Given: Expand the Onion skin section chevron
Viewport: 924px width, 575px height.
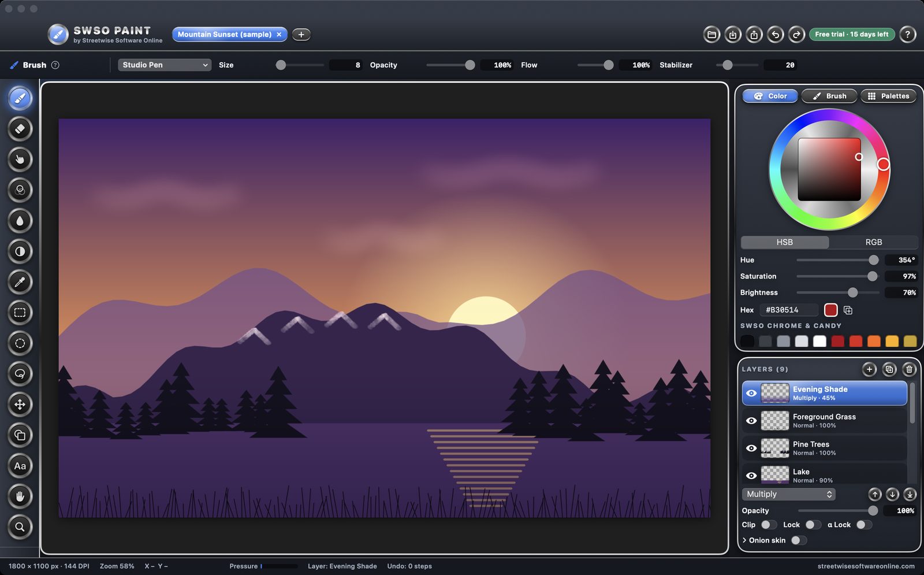Looking at the screenshot, I should pyautogui.click(x=744, y=540).
